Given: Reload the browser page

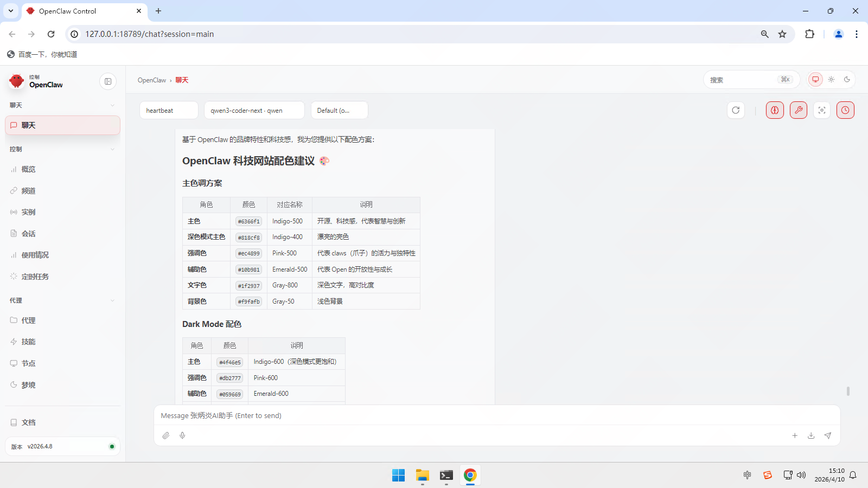Looking at the screenshot, I should (51, 34).
